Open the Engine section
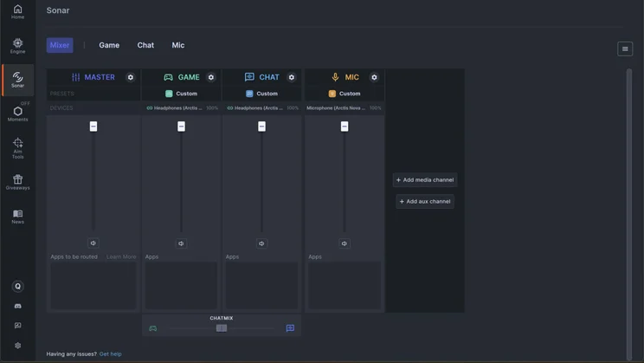The image size is (644, 363). 17,46
